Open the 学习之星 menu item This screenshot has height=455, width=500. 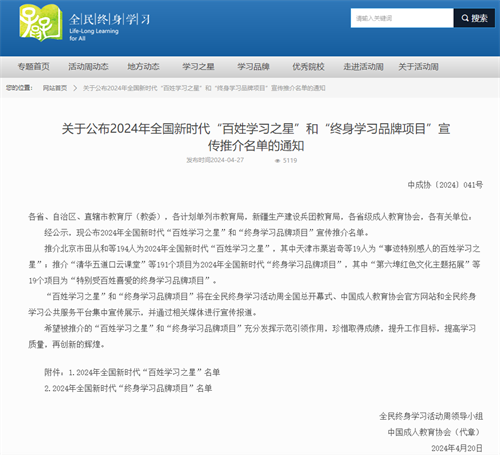click(198, 67)
